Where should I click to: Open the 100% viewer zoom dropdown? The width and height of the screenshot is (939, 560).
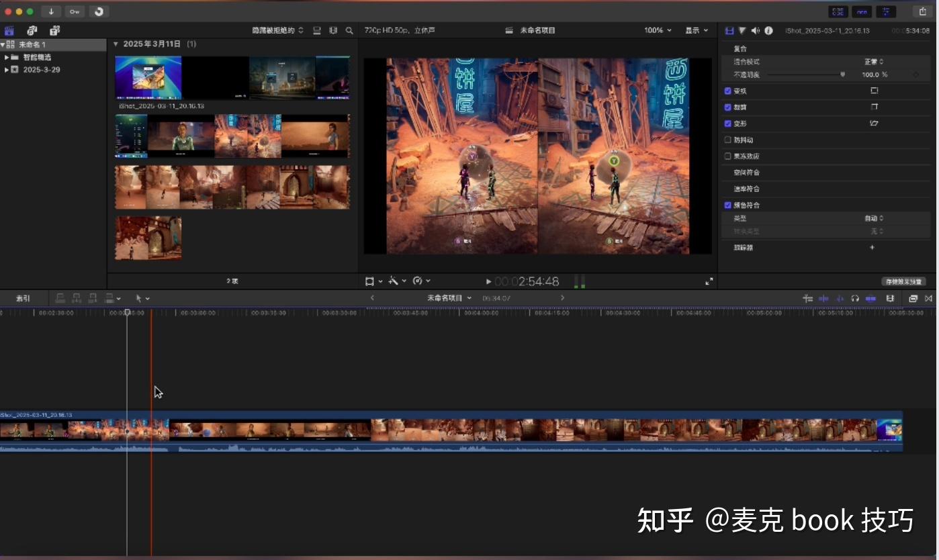pos(658,30)
